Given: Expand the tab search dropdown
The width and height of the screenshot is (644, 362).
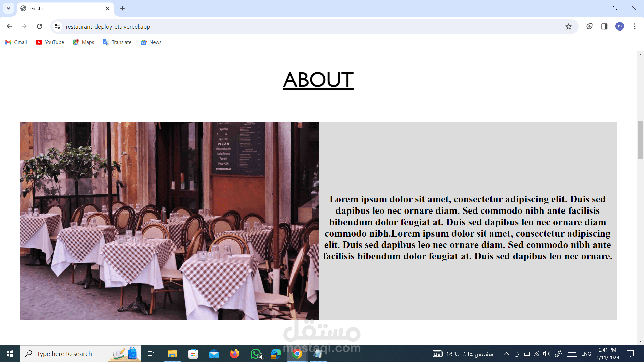Looking at the screenshot, I should pyautogui.click(x=8, y=8).
